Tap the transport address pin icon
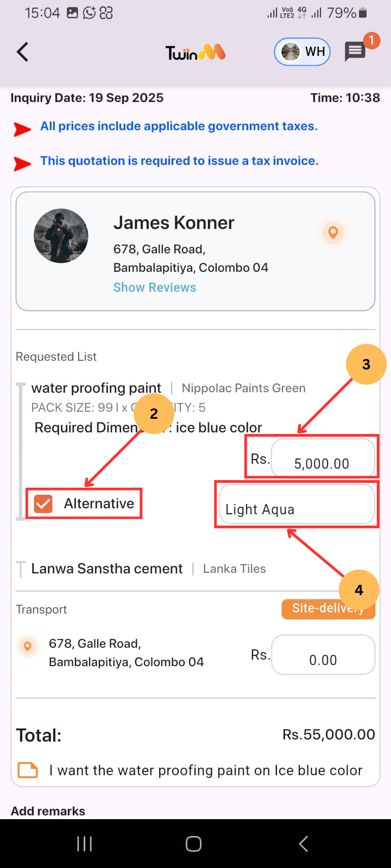 [28, 646]
